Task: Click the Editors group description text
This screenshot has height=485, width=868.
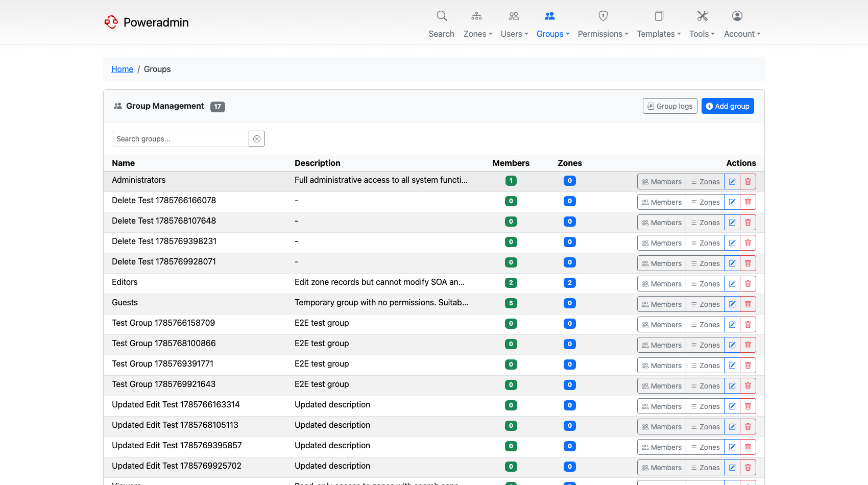Action: (x=379, y=282)
